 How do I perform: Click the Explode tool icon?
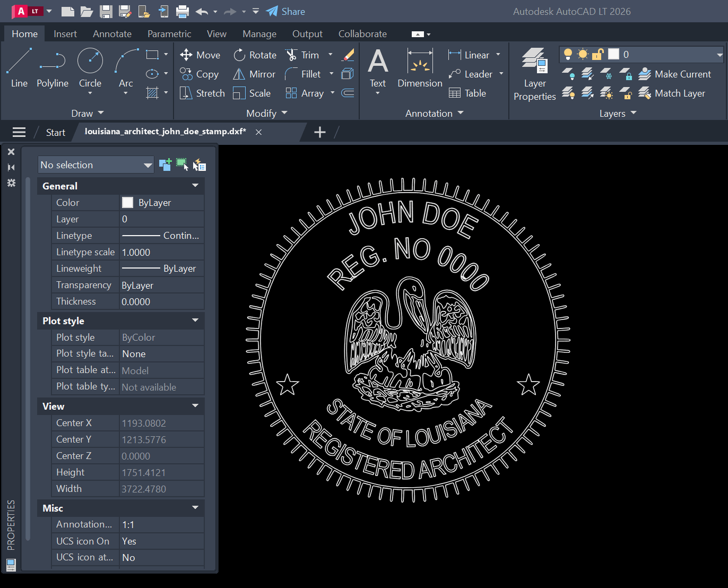coord(348,74)
